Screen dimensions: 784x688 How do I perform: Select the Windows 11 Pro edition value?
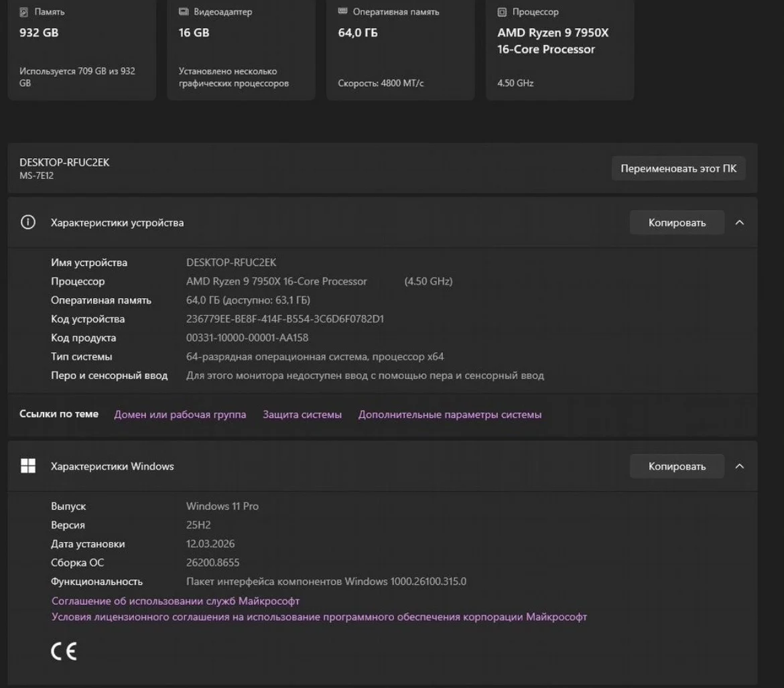click(x=222, y=506)
